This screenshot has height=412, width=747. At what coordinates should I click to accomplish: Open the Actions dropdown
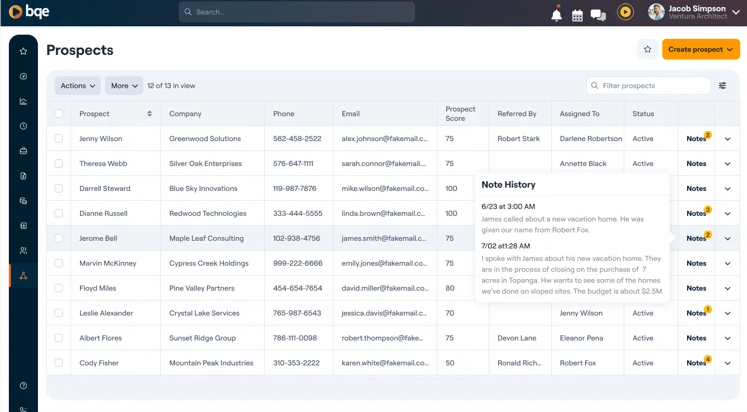(x=77, y=86)
